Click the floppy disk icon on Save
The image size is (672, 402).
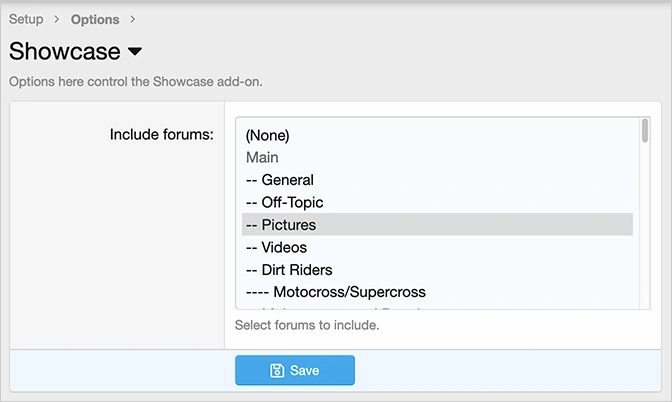tap(277, 371)
